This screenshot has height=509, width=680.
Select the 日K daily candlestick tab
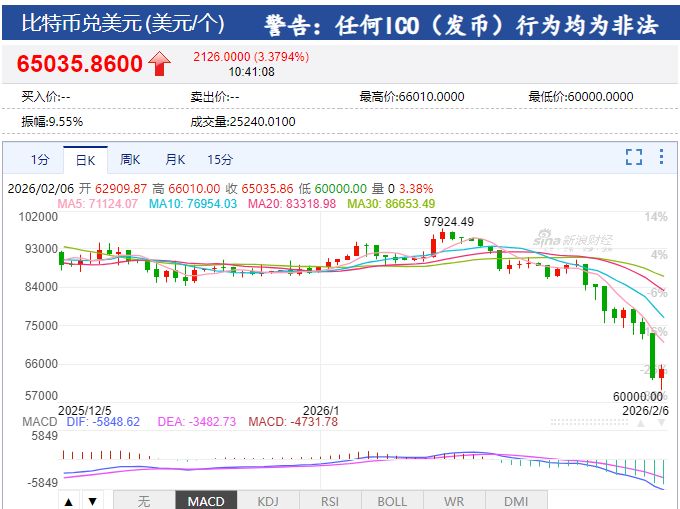(x=85, y=159)
